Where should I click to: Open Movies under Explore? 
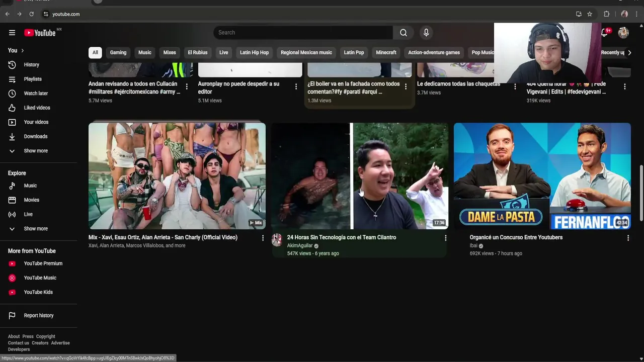click(38, 200)
